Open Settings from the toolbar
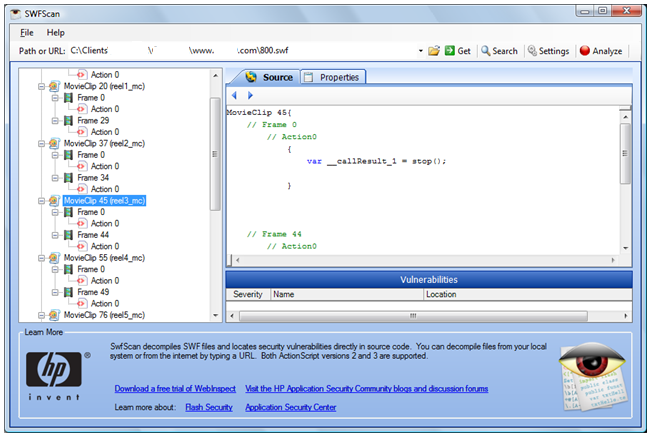 coord(548,51)
